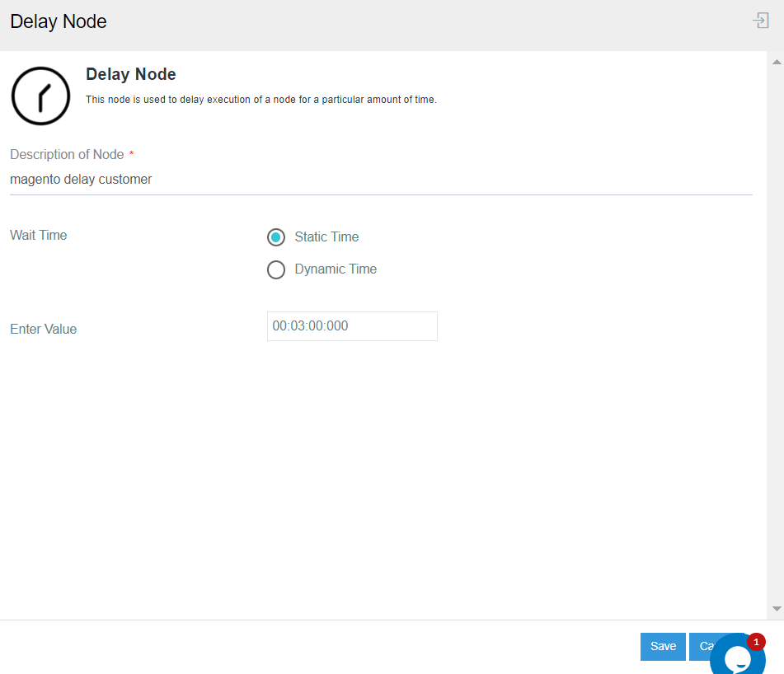The width and height of the screenshot is (784, 674).
Task: Click the scrollbar up arrow
Action: click(776, 62)
